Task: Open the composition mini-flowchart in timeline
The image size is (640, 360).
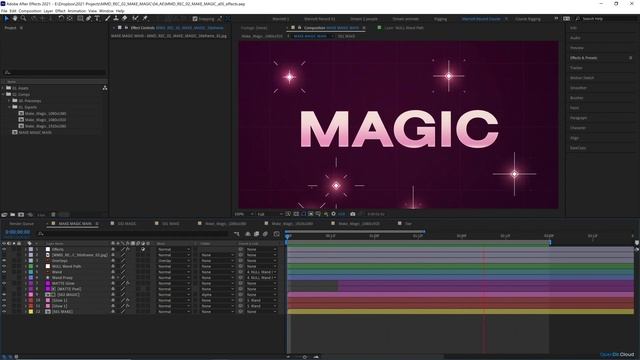Action: 237,234
